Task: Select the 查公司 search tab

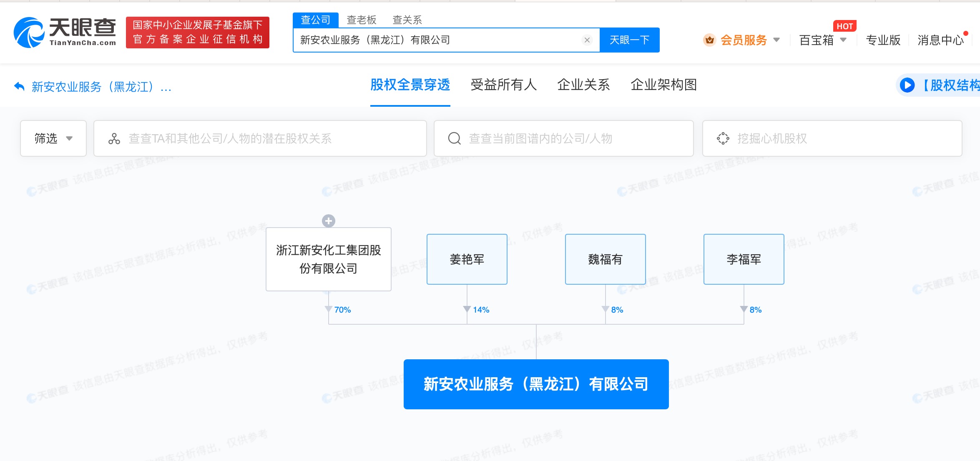Action: (315, 20)
